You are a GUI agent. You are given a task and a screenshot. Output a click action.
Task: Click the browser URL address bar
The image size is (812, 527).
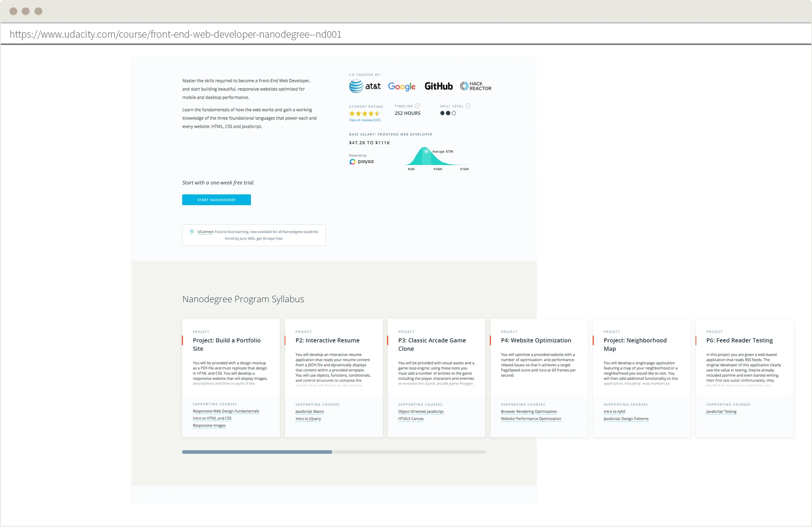406,34
